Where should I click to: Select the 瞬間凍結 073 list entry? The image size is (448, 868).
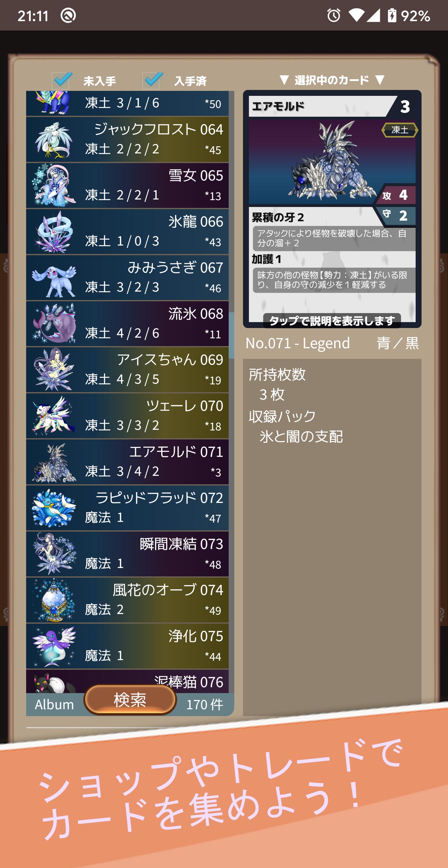click(x=127, y=554)
